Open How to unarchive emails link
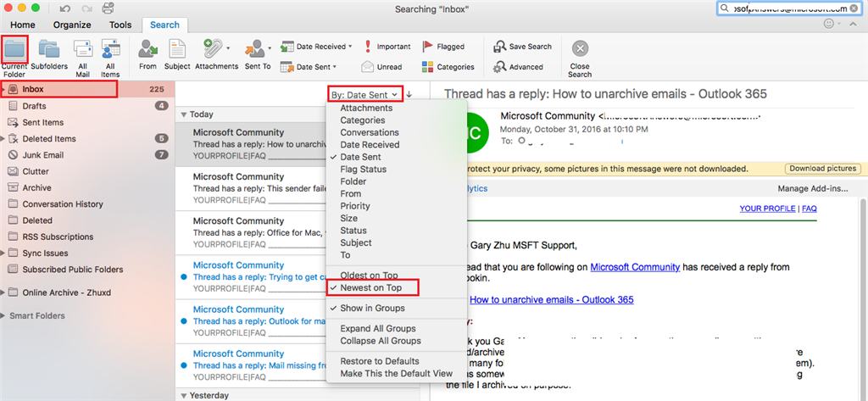868x401 pixels. 551,299
